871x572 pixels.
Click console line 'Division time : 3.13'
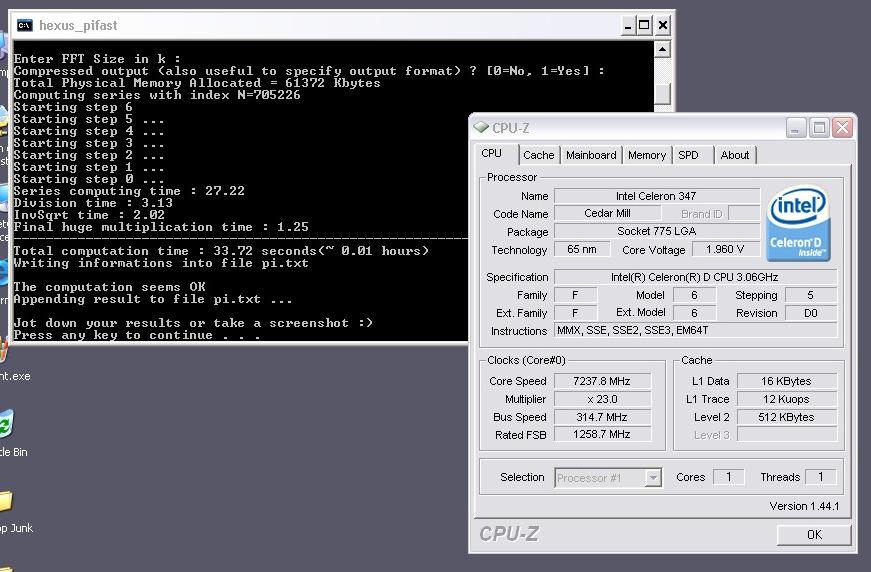pos(93,203)
